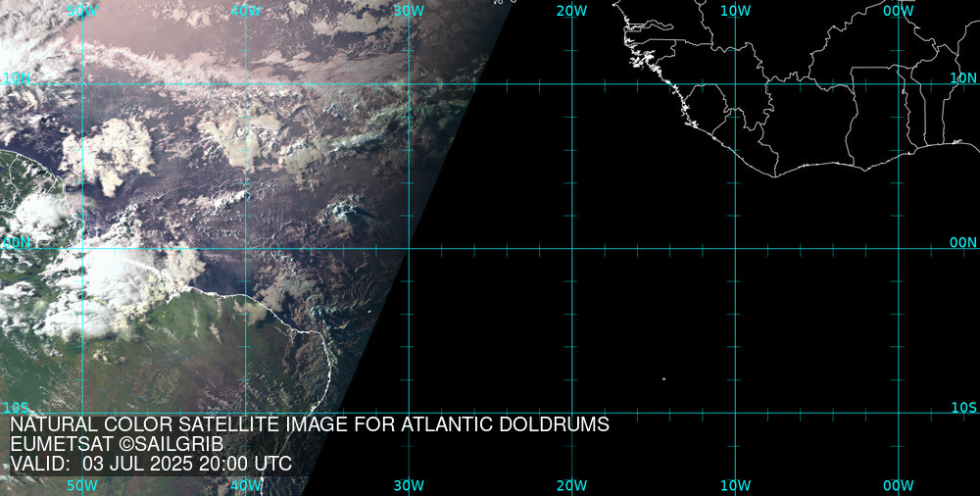Pick the 00N latitude label on the right side
The width and height of the screenshot is (980, 496).
point(963,243)
